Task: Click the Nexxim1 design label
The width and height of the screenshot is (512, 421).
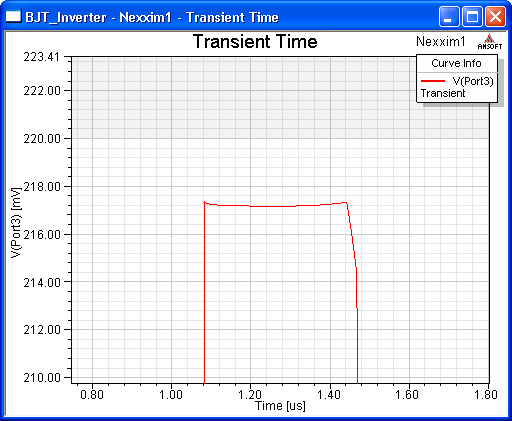Action: click(440, 42)
